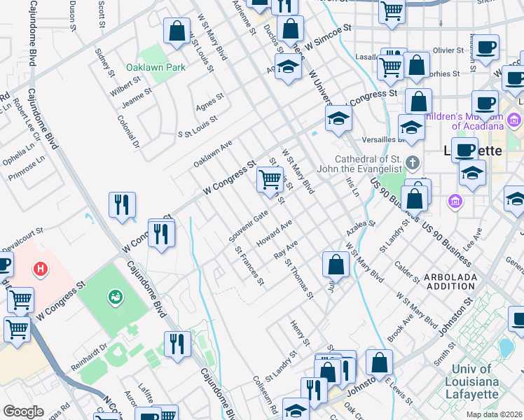Select shopping bag marker near Ray Ave
This screenshot has width=524, height=420.
[336, 266]
